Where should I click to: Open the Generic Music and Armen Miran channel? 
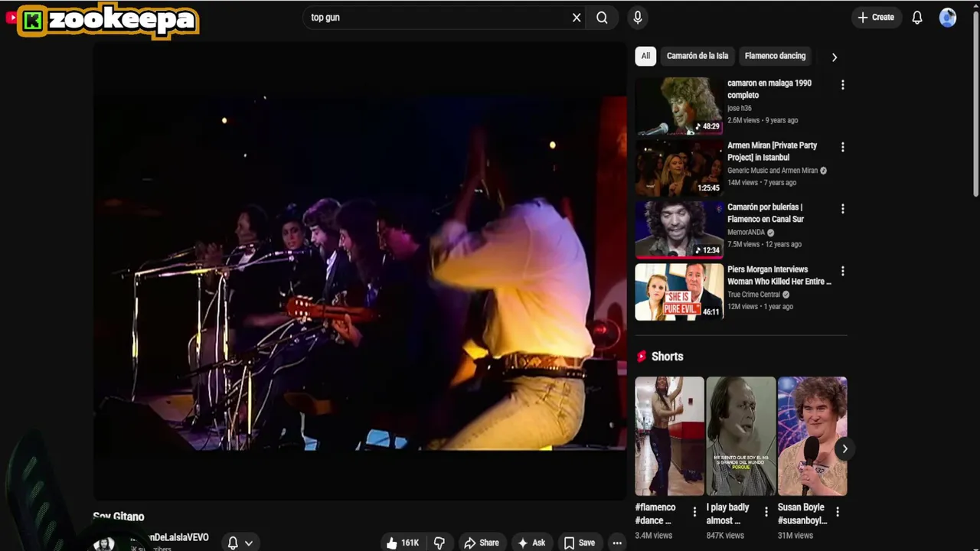point(773,171)
